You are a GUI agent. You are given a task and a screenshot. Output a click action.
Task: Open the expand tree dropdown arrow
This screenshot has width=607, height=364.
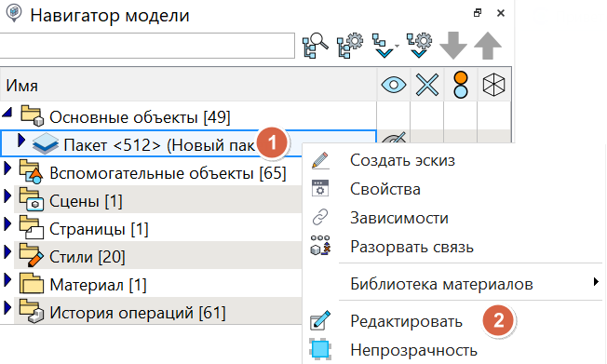coord(398,46)
